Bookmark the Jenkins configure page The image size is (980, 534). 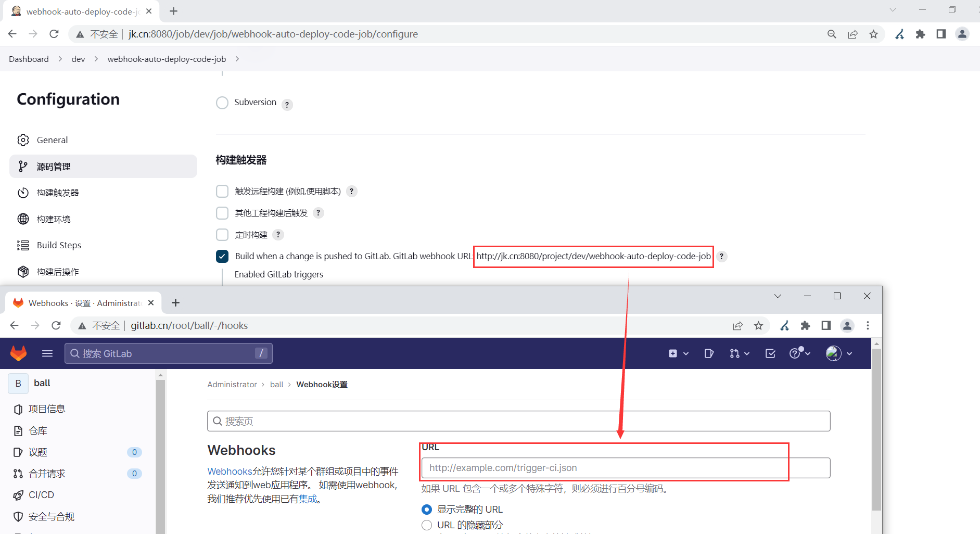point(873,34)
